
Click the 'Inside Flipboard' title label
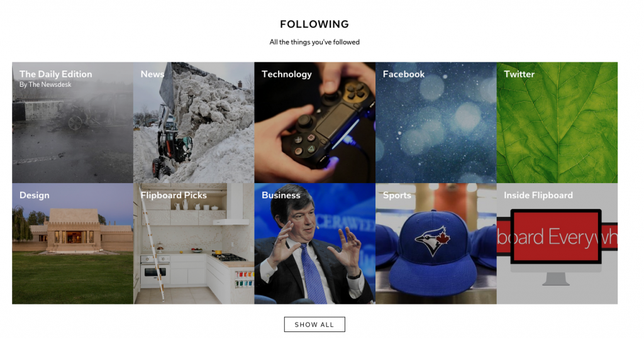tap(538, 195)
